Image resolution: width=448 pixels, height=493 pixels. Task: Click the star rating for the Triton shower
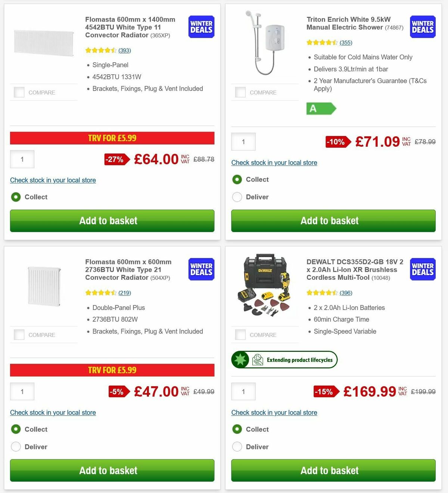click(x=322, y=43)
